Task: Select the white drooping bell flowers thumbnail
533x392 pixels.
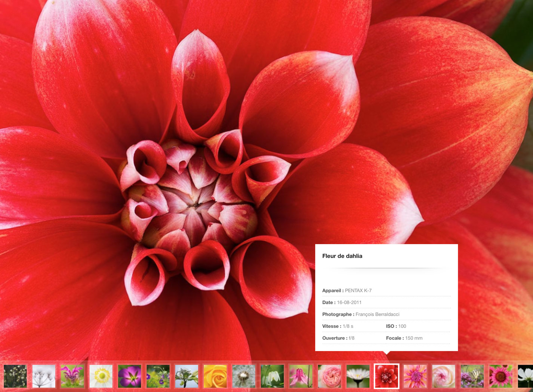Action: tap(272, 376)
